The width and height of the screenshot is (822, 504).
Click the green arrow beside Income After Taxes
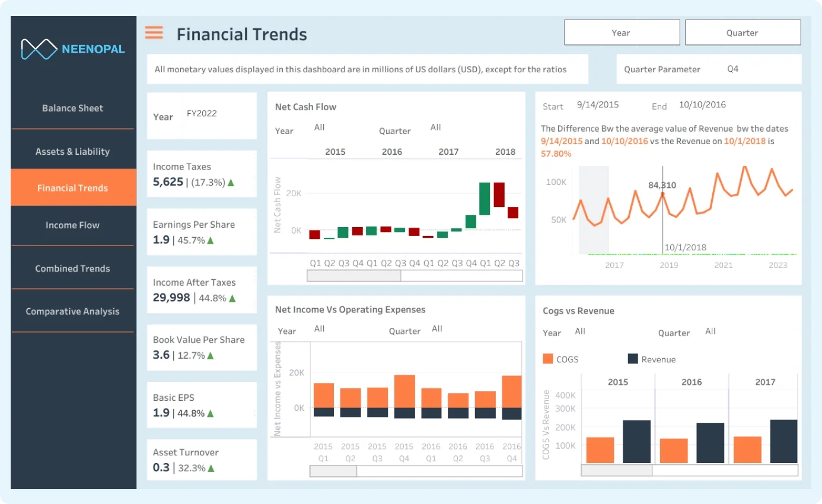232,298
